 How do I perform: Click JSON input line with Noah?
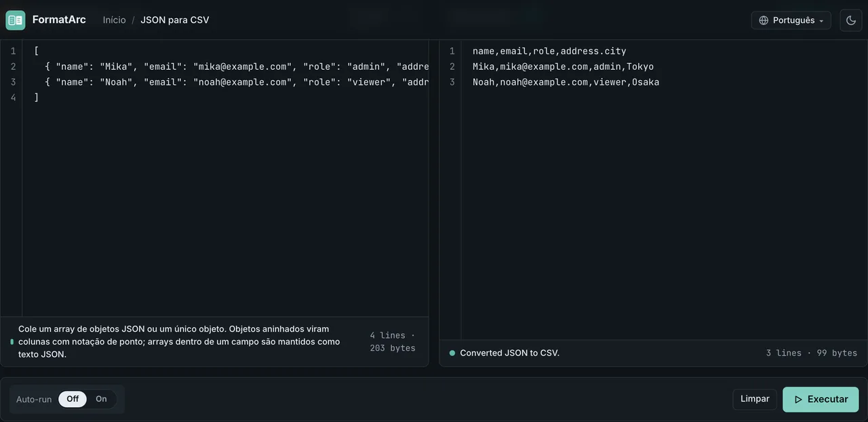coord(231,82)
